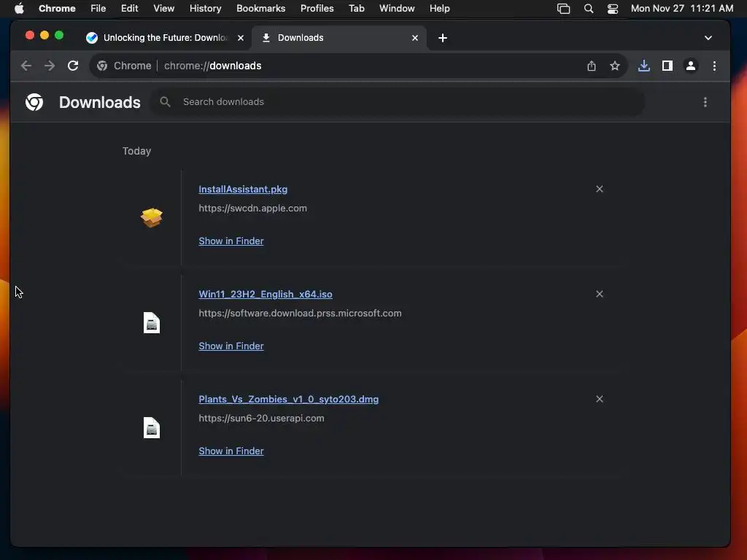Screen dimensions: 747x560
Task: Open the History menu
Action: click(x=205, y=8)
